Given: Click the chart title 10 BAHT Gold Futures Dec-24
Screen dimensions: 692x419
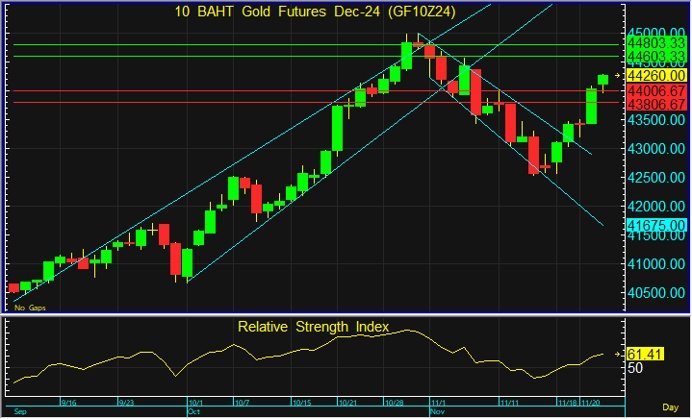Looking at the screenshot, I should (315, 11).
